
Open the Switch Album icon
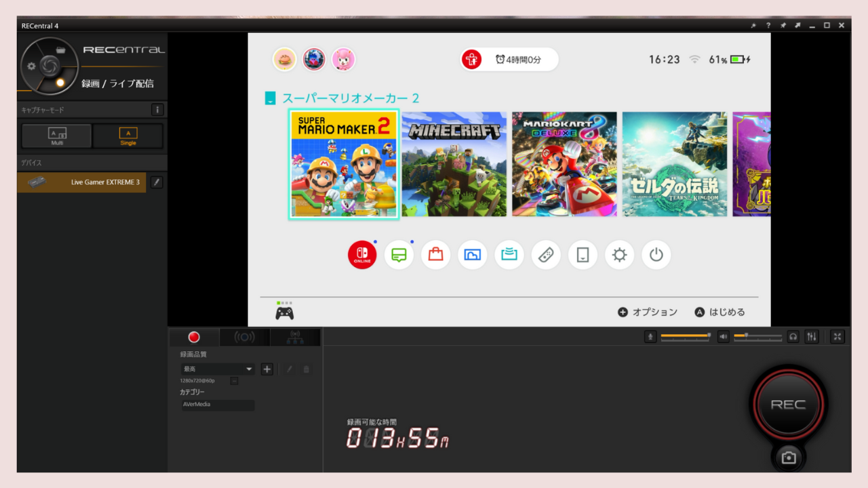tap(472, 255)
